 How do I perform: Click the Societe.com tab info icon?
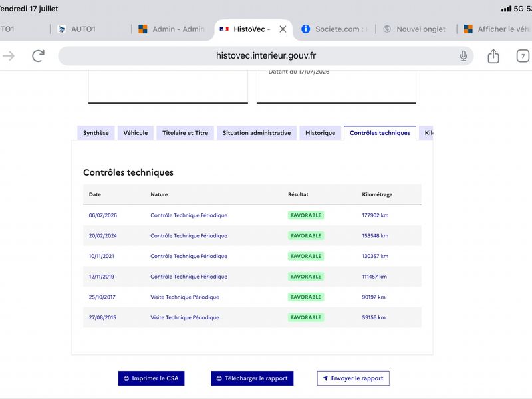pyautogui.click(x=305, y=29)
